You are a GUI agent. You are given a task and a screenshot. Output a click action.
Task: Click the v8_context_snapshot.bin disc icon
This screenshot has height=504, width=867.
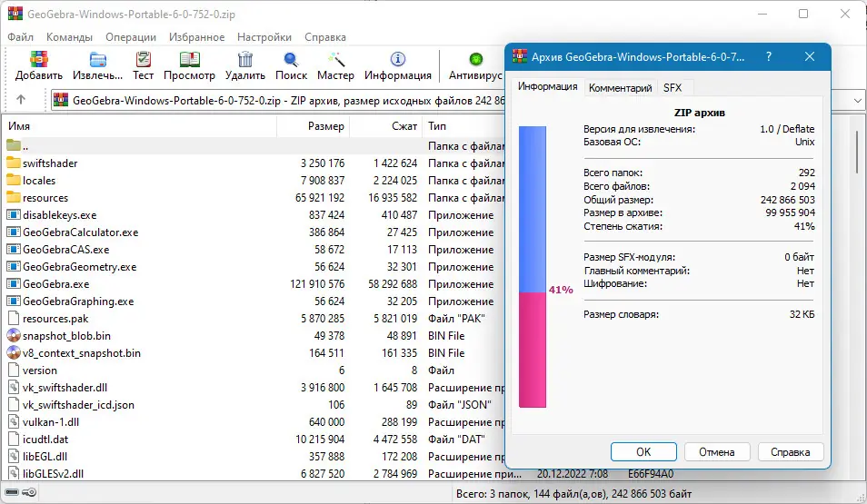click(x=14, y=352)
